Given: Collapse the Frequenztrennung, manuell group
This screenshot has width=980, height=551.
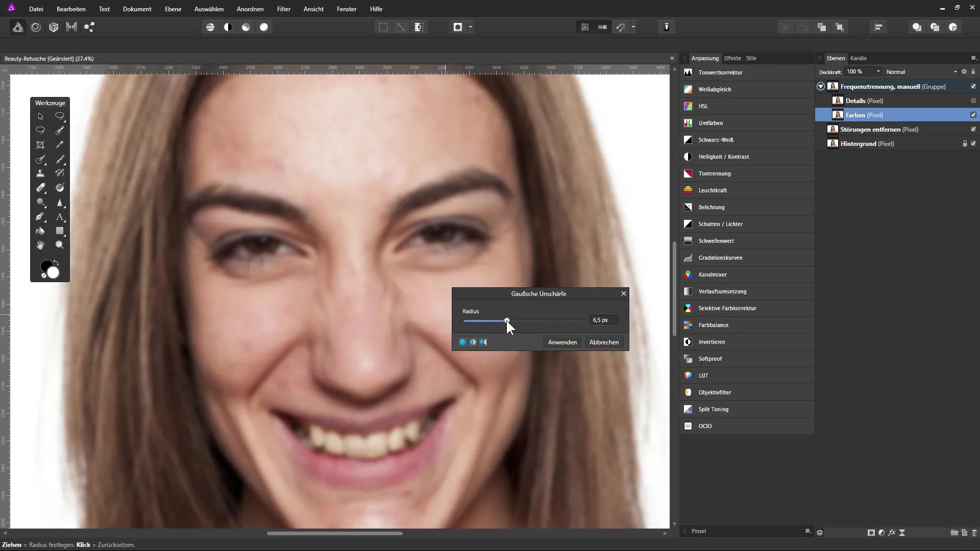Looking at the screenshot, I should (821, 87).
